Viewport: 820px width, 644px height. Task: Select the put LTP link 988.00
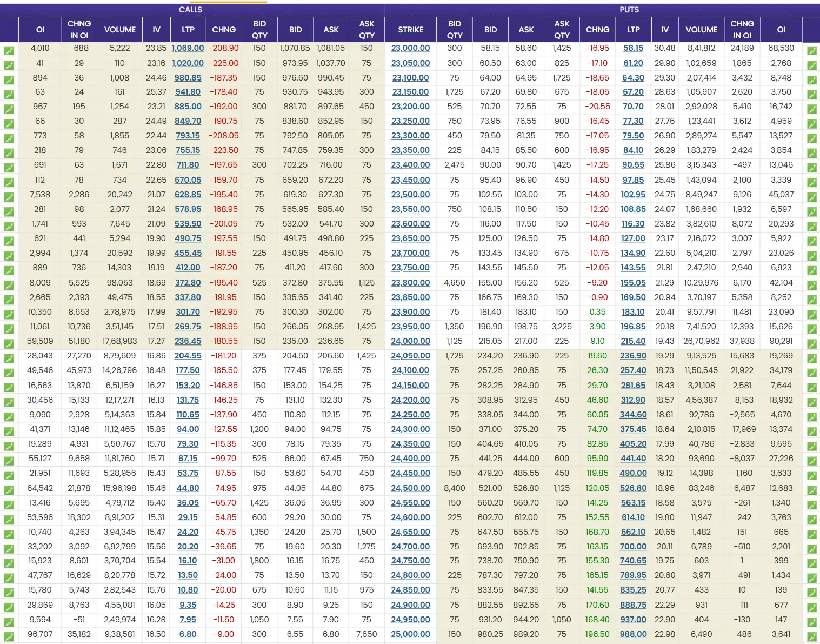[633, 634]
